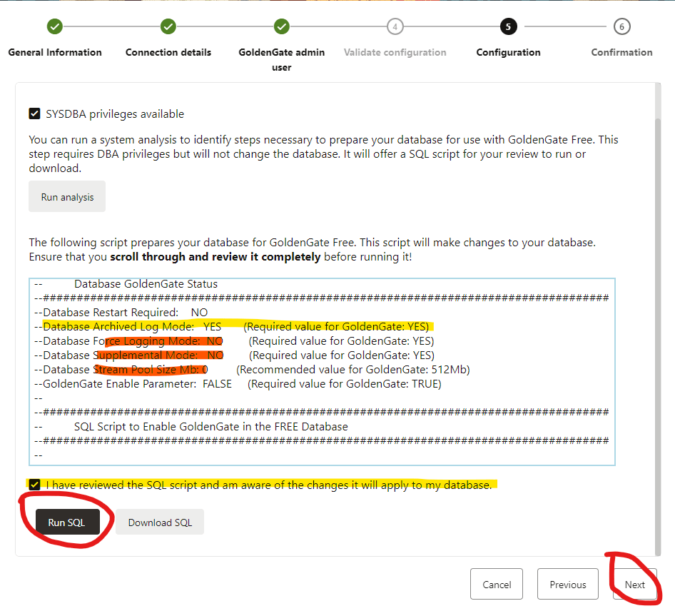Click the step 6 circle icon
This screenshot has width=675, height=616.
point(621,27)
